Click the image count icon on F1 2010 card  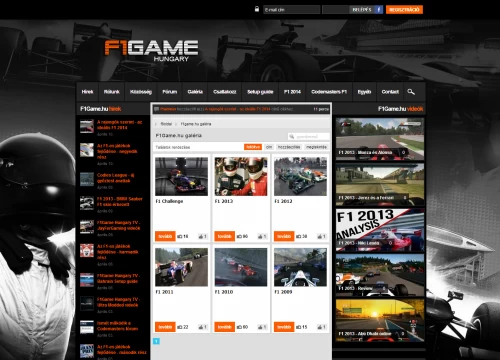tap(239, 327)
